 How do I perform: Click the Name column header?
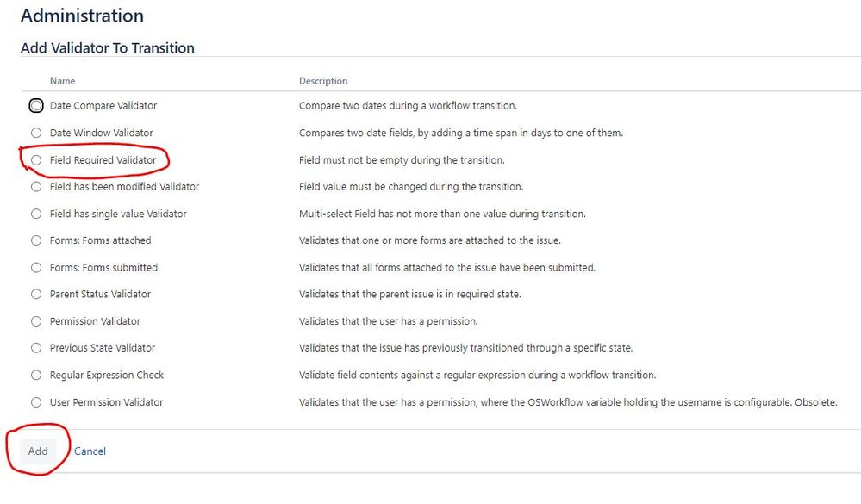pyautogui.click(x=62, y=81)
